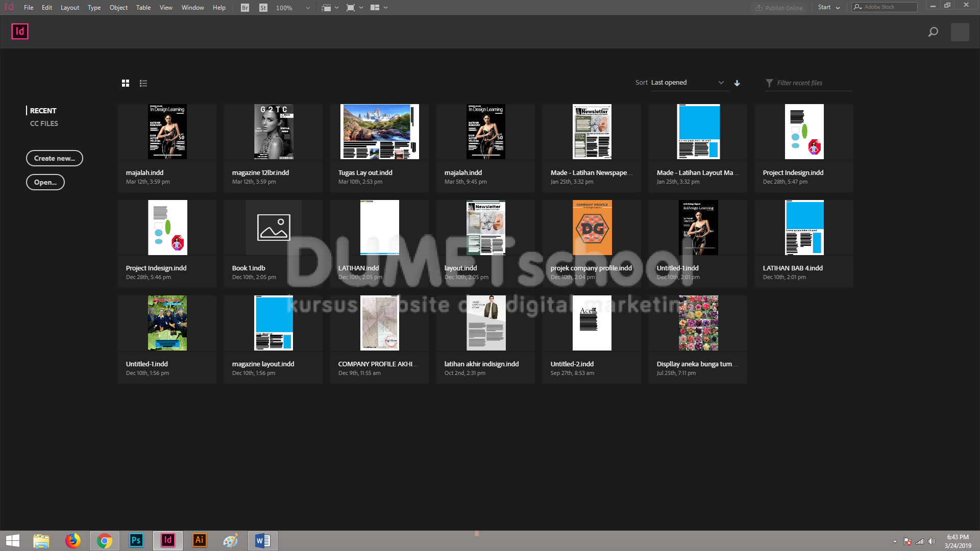Open the View Options dropdown
Image resolution: width=980 pixels, height=551 pixels.
[x=330, y=8]
